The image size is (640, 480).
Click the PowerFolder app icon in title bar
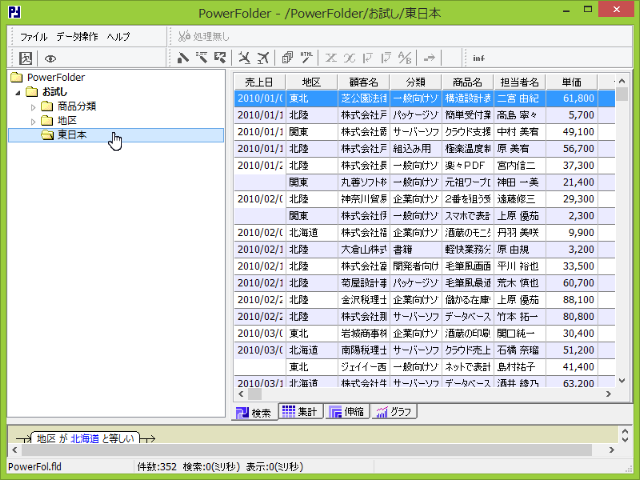click(15, 13)
